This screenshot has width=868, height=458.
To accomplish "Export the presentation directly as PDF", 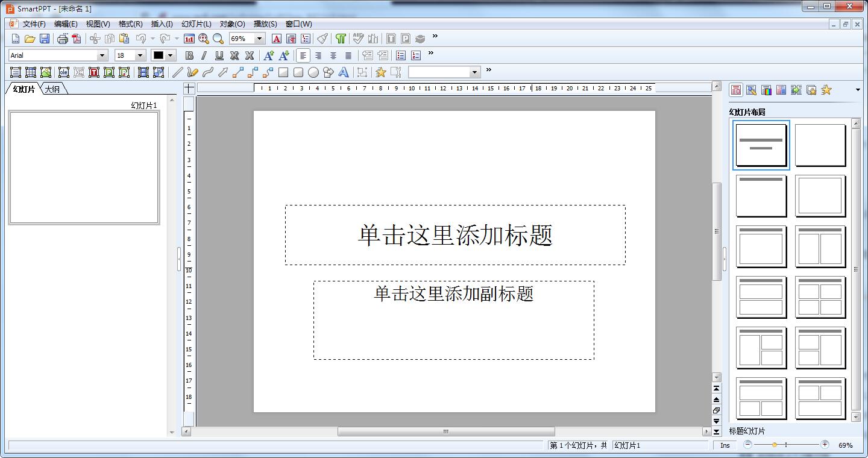I will pos(77,39).
